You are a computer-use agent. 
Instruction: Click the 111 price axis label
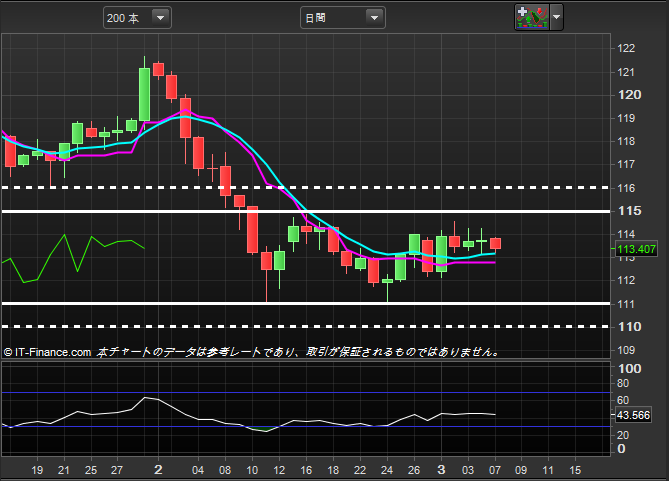click(626, 304)
